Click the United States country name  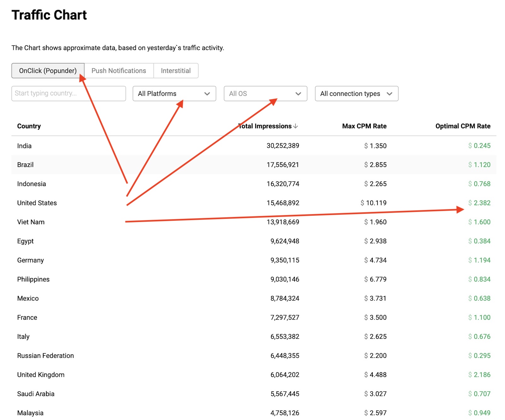(x=37, y=203)
